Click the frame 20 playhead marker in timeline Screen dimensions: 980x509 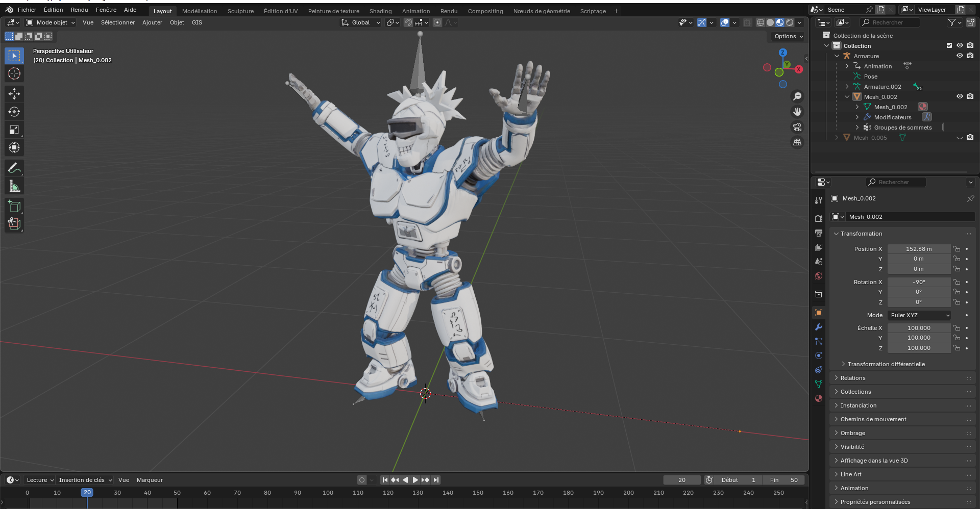(87, 493)
